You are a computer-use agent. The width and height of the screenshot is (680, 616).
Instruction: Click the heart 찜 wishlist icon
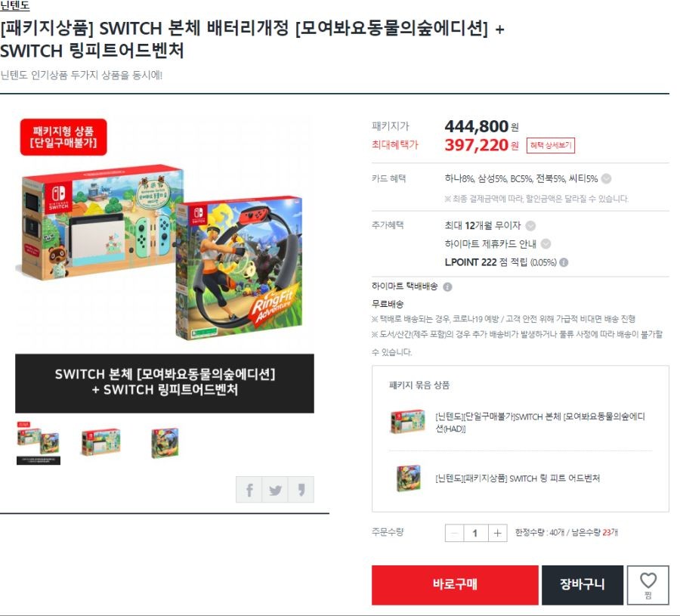pyautogui.click(x=648, y=585)
